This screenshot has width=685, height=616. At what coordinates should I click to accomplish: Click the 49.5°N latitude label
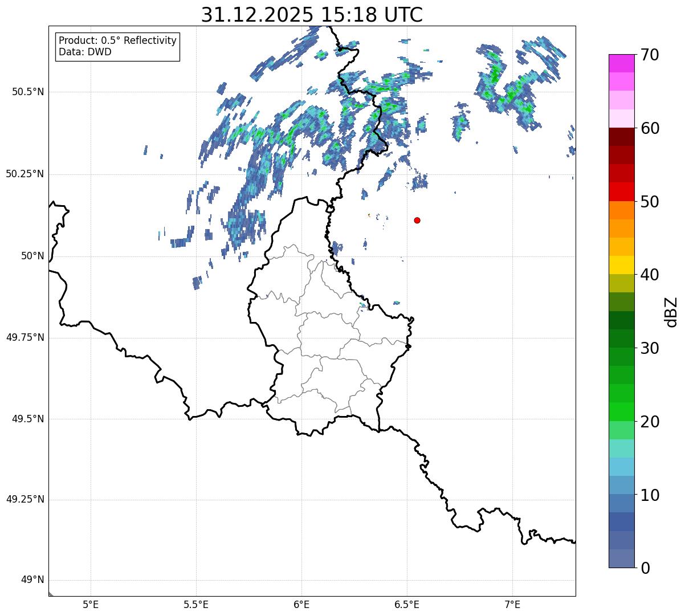pos(28,419)
